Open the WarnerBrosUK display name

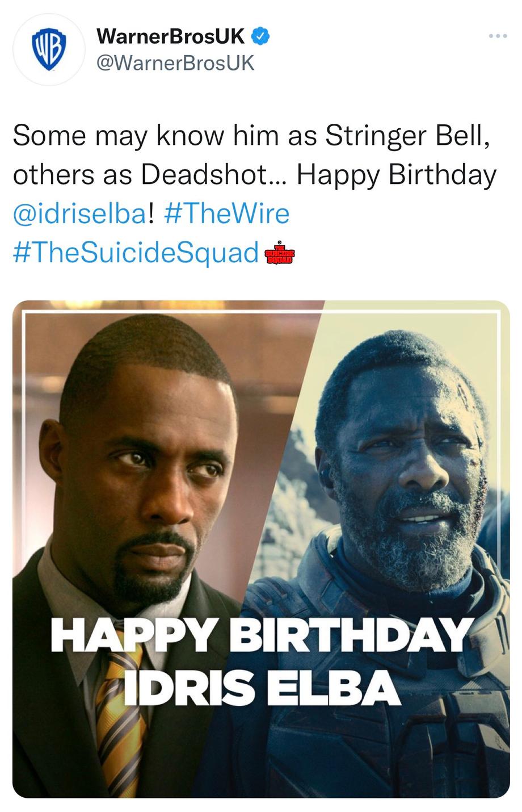pos(170,36)
